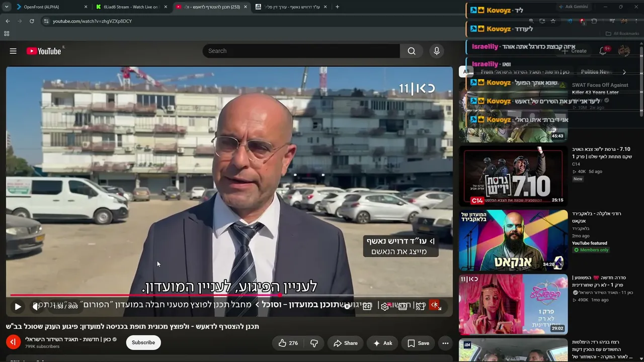Open more actions (three dots) below video
Image resolution: width=644 pixels, height=362 pixels.
pyautogui.click(x=445, y=343)
